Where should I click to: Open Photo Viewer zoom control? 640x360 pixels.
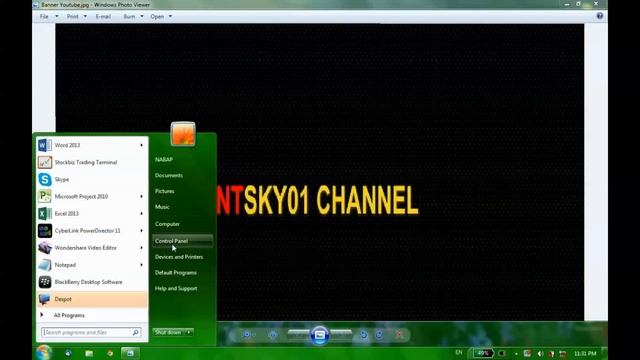247,335
